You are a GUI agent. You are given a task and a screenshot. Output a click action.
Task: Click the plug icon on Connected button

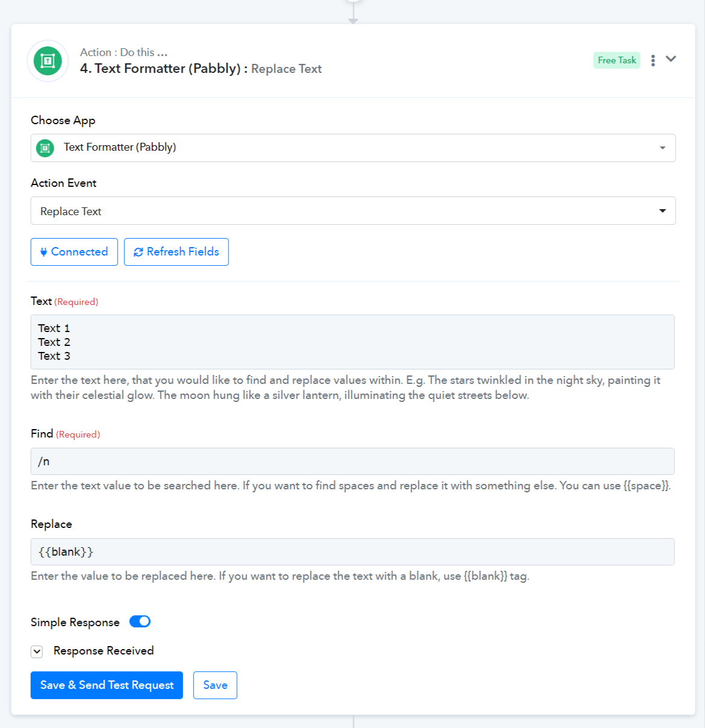(43, 252)
